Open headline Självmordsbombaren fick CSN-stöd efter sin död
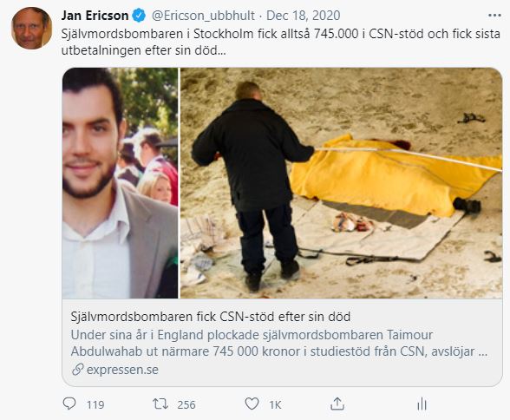Viewport: 510px width, 420px height. [x=211, y=317]
